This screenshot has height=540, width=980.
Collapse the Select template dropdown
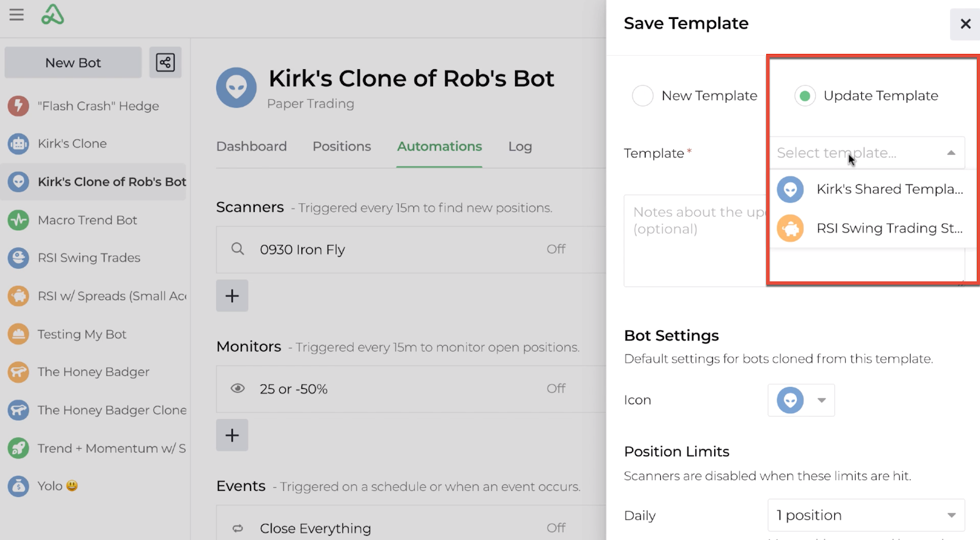(951, 153)
